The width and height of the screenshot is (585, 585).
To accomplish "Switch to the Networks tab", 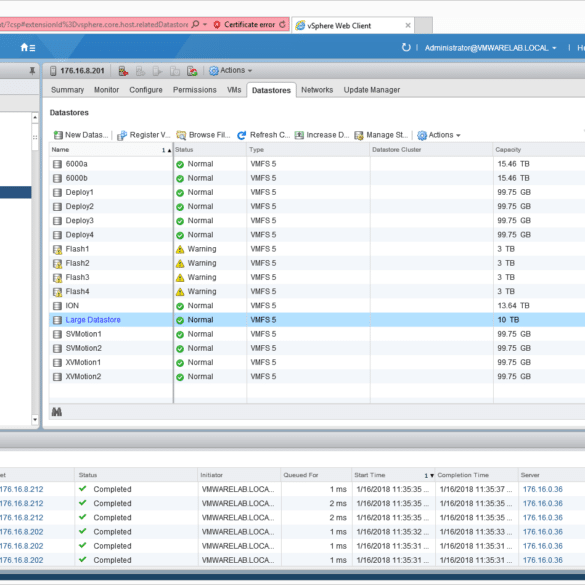I will point(317,90).
